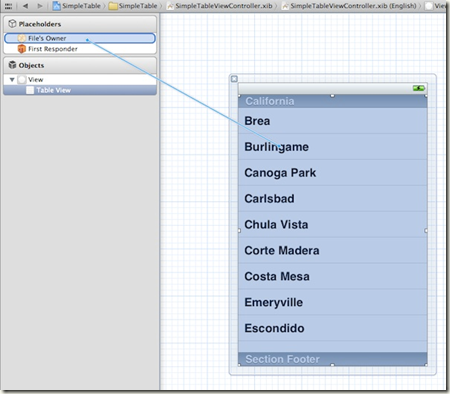Select the California section header
Image resolution: width=450 pixels, height=394 pixels.
(x=333, y=101)
